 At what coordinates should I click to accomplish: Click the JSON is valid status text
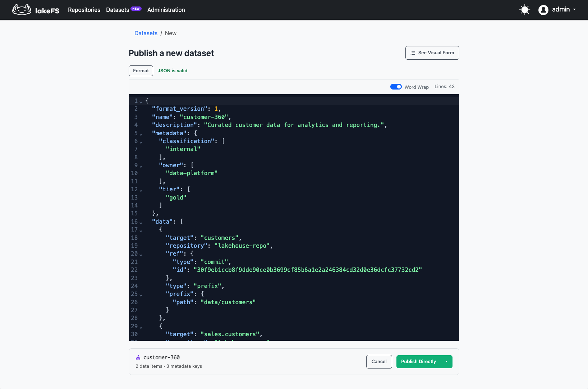coord(173,71)
